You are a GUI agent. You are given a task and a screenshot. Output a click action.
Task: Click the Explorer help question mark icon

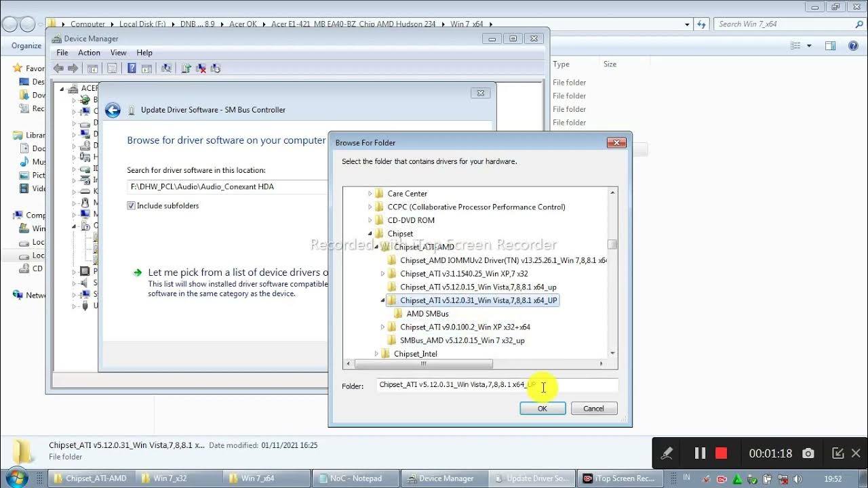pyautogui.click(x=853, y=46)
